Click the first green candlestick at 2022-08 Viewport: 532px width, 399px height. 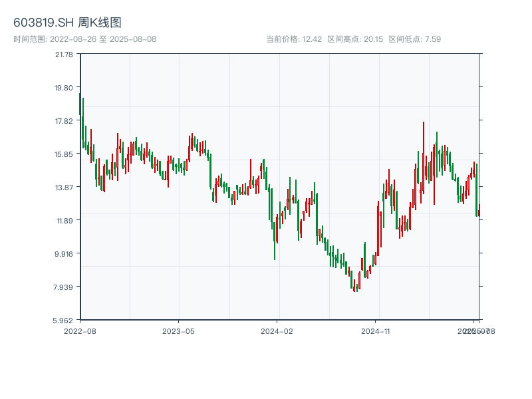pyautogui.click(x=80, y=104)
